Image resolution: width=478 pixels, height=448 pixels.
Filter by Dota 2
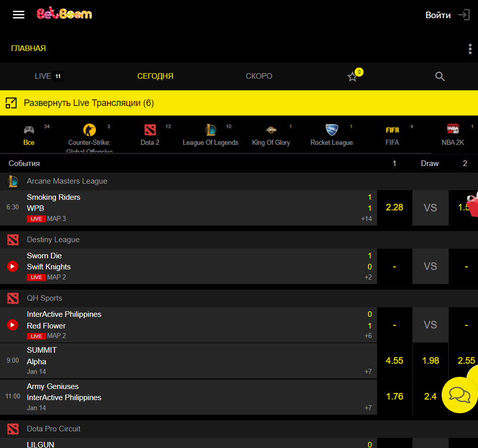[x=150, y=135]
